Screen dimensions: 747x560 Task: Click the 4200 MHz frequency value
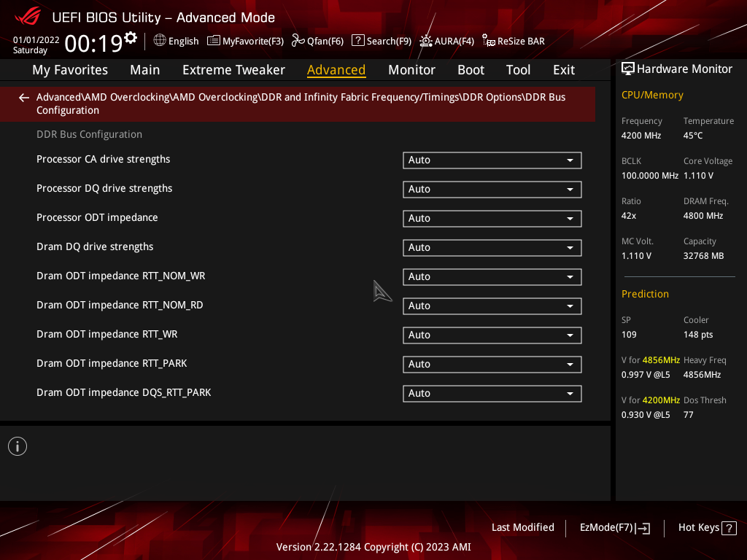(x=641, y=136)
